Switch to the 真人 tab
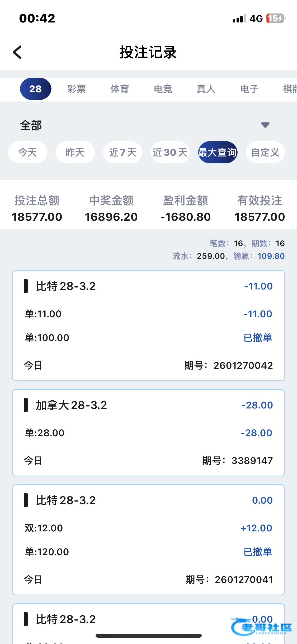The width and height of the screenshot is (297, 644). tap(206, 89)
